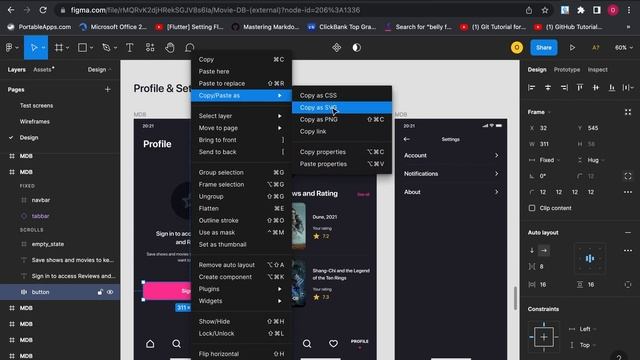The image size is (640, 360).
Task: Choose Create component in context menu
Action: [241, 277]
